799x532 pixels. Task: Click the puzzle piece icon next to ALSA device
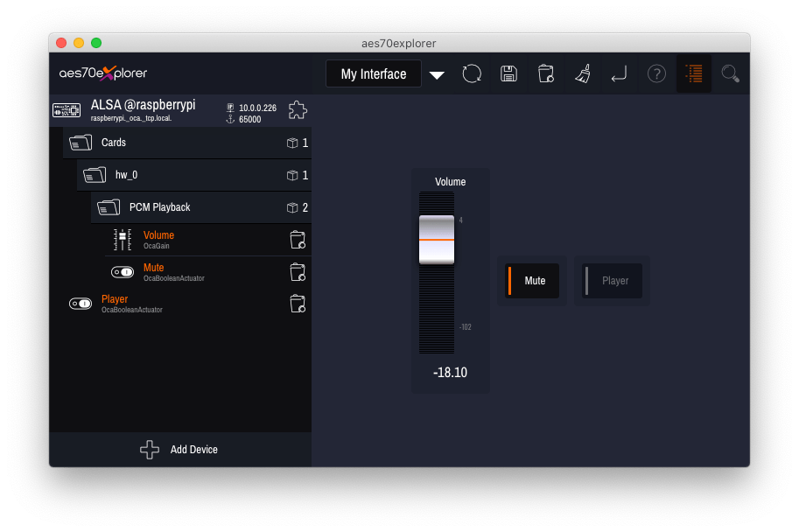coord(298,110)
